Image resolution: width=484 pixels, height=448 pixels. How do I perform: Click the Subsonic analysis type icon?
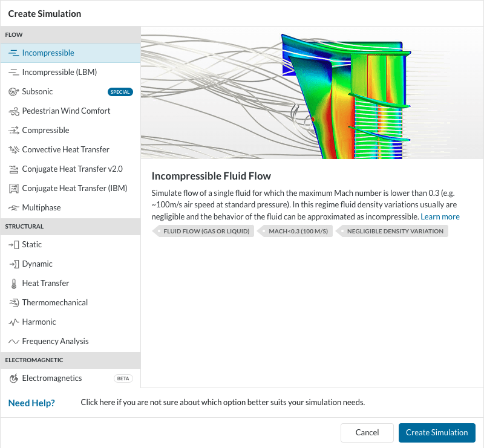click(12, 91)
